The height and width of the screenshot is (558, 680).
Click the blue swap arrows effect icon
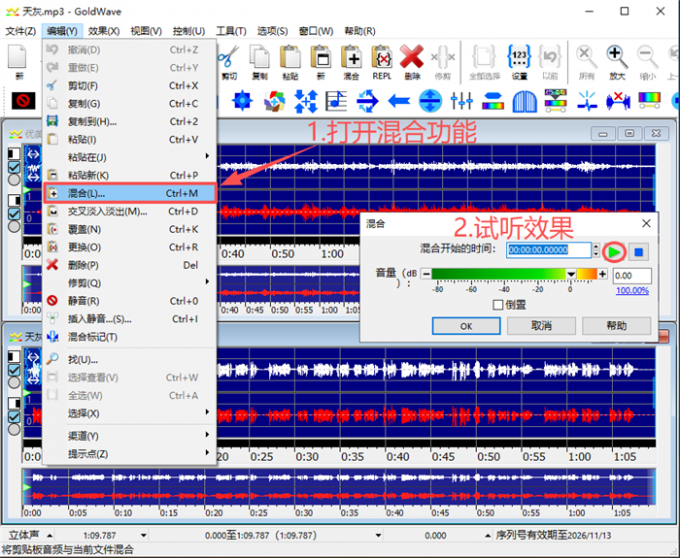pos(367,101)
